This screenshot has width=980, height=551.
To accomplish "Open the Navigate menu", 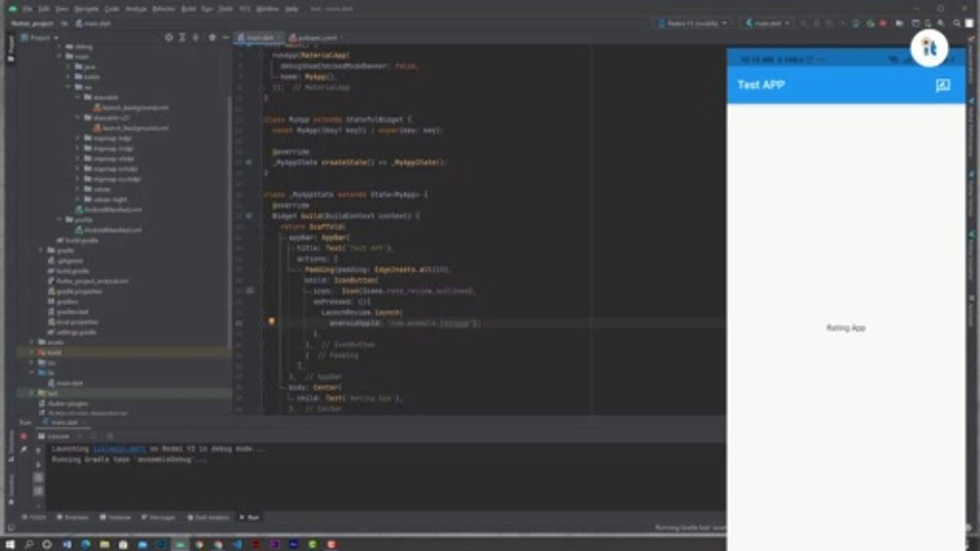I will (87, 8).
